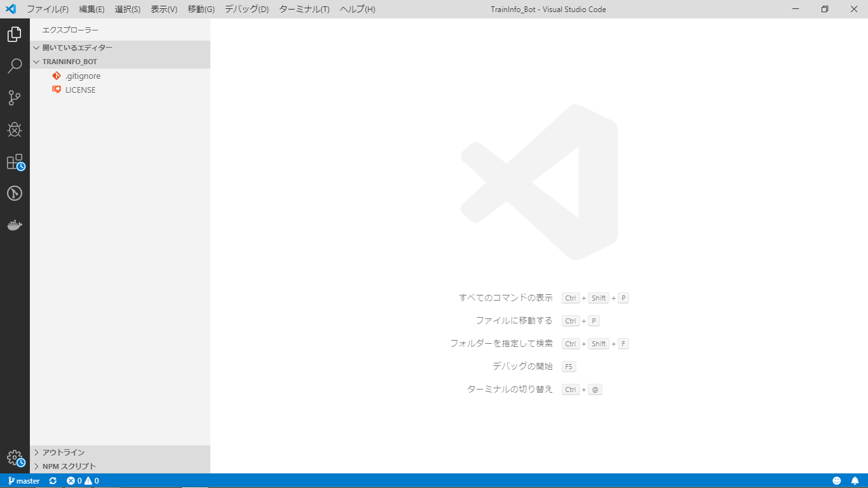Restore down the Visual Studio Code window

pos(825,9)
